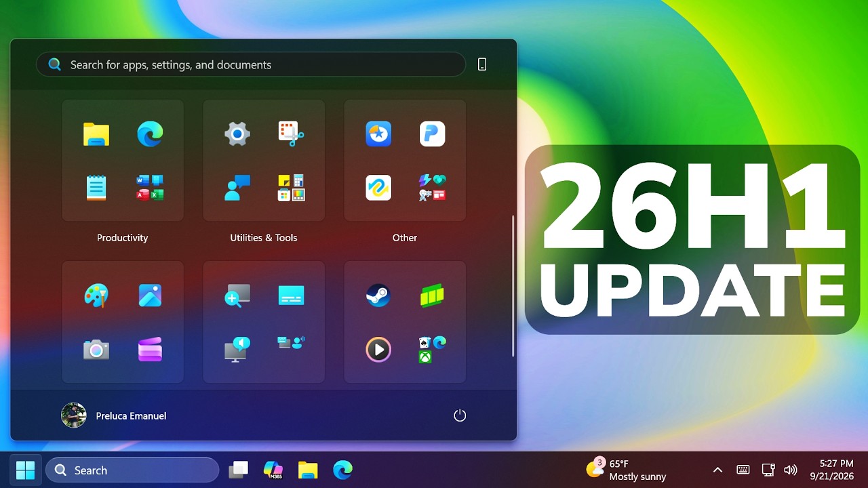The height and width of the screenshot is (488, 868).
Task: Open the purple Clipchamp app icon
Action: [150, 350]
